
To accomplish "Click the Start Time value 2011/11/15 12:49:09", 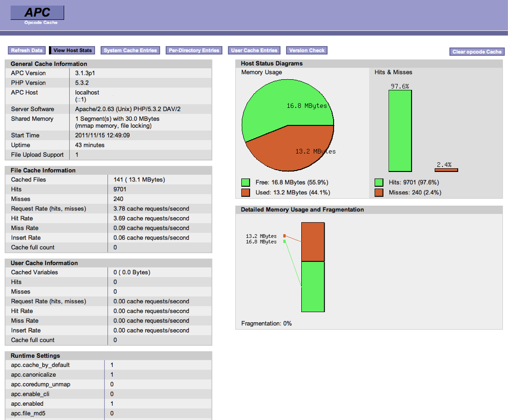I will point(102,135).
